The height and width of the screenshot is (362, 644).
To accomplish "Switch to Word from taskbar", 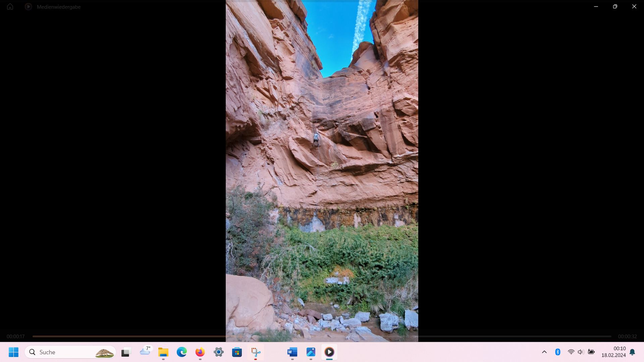I will click(x=292, y=352).
